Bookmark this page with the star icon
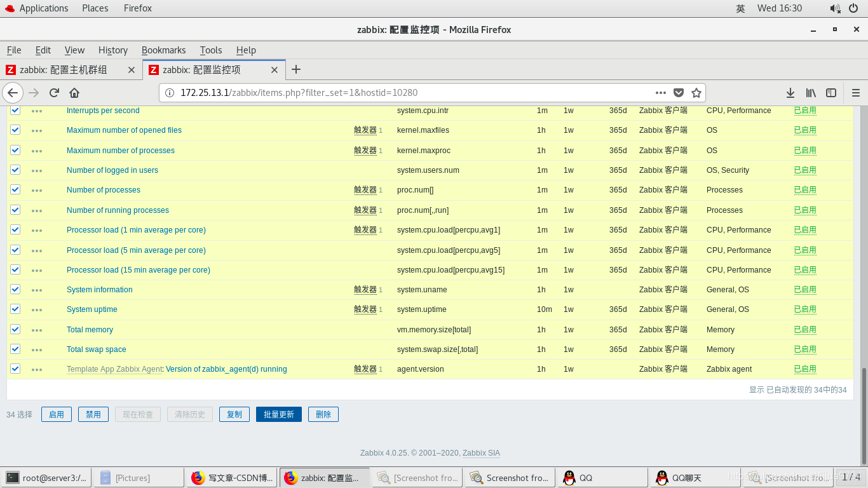 click(696, 93)
